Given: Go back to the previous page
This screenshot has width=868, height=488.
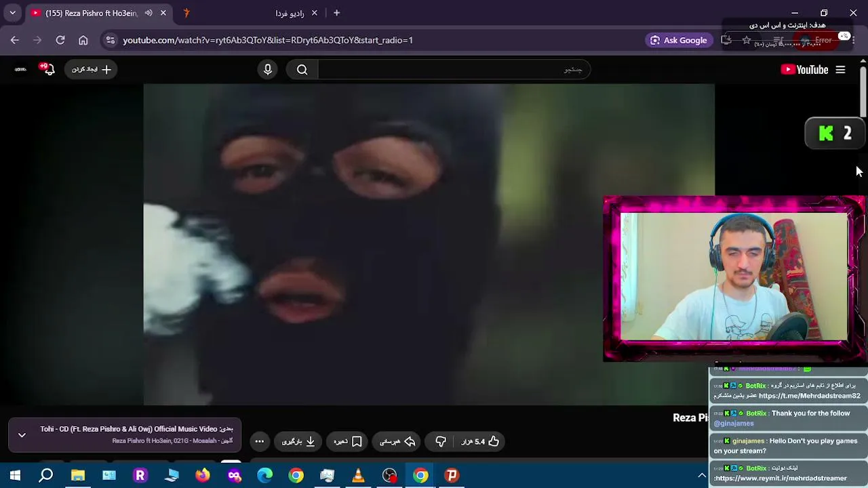Looking at the screenshot, I should [15, 40].
